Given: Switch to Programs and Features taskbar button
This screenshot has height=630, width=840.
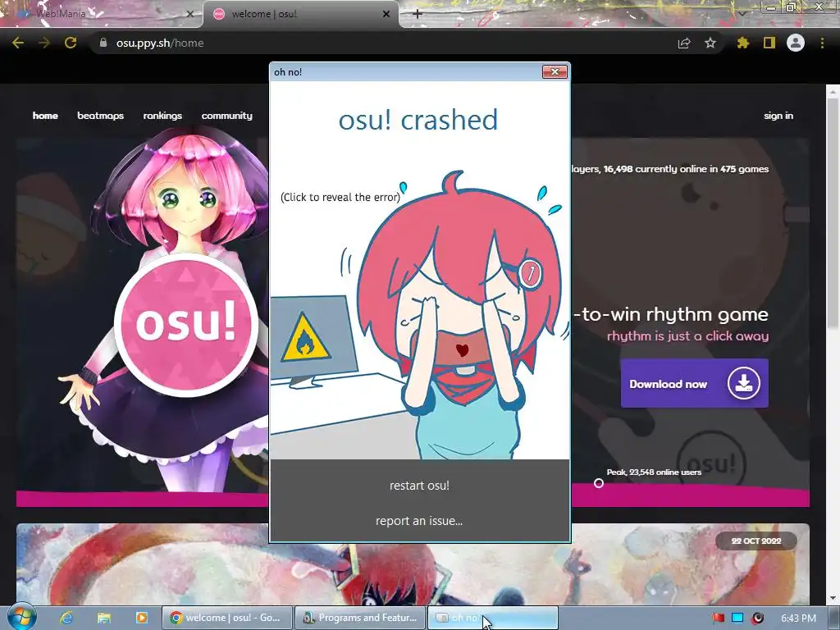Looking at the screenshot, I should [361, 618].
